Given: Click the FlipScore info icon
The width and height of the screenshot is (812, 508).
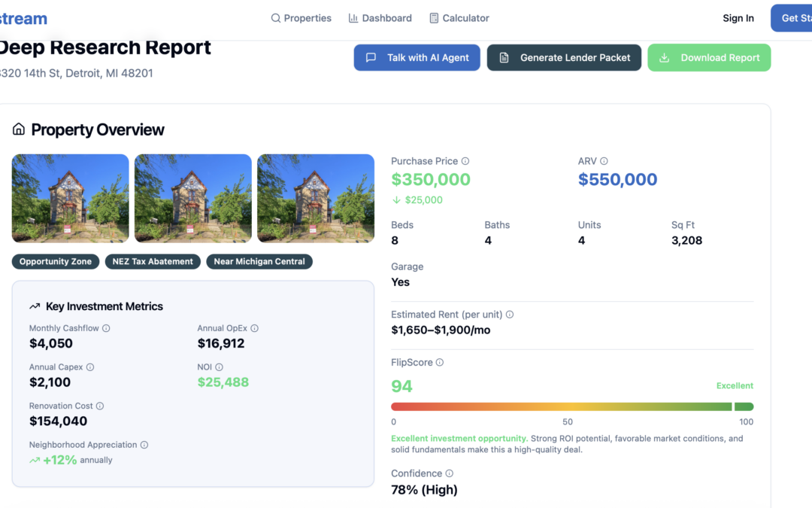Looking at the screenshot, I should coord(440,363).
